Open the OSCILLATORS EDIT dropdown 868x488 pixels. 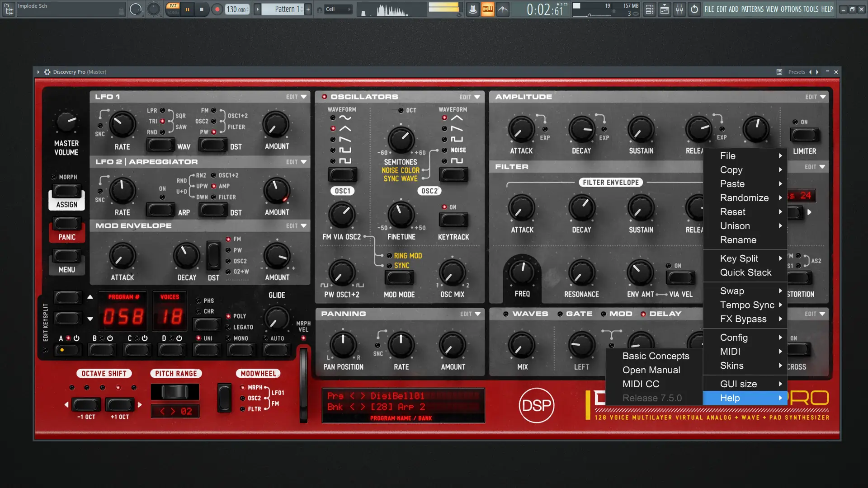(x=470, y=97)
